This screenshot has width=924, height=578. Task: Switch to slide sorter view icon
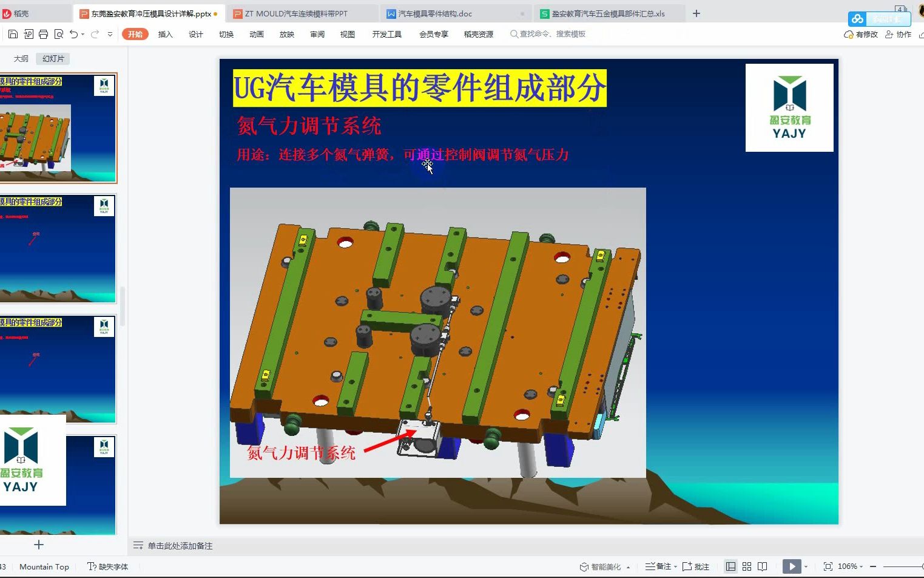(x=747, y=566)
